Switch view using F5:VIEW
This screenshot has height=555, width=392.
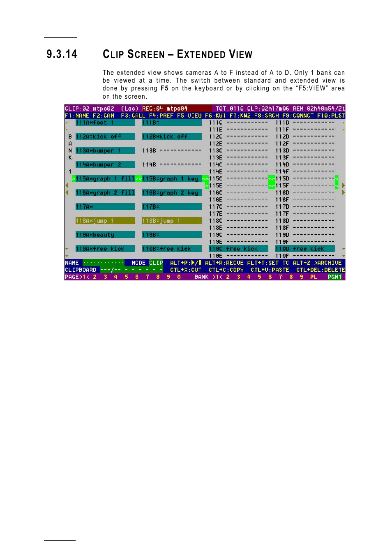(x=189, y=116)
